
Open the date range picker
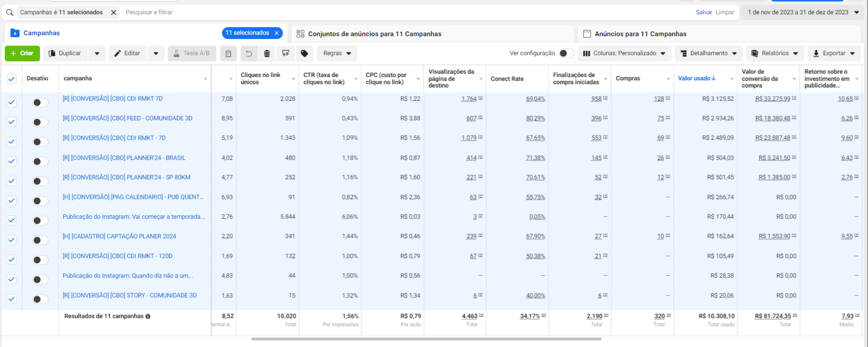click(x=803, y=12)
